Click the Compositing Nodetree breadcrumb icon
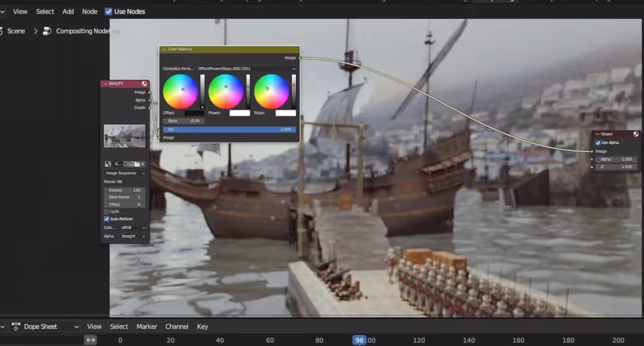 click(47, 31)
